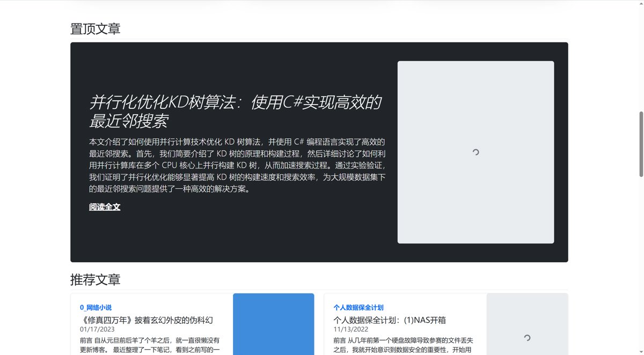Click the blue thumbnail of the 修真四万年 article
The width and height of the screenshot is (644, 355).
(273, 324)
